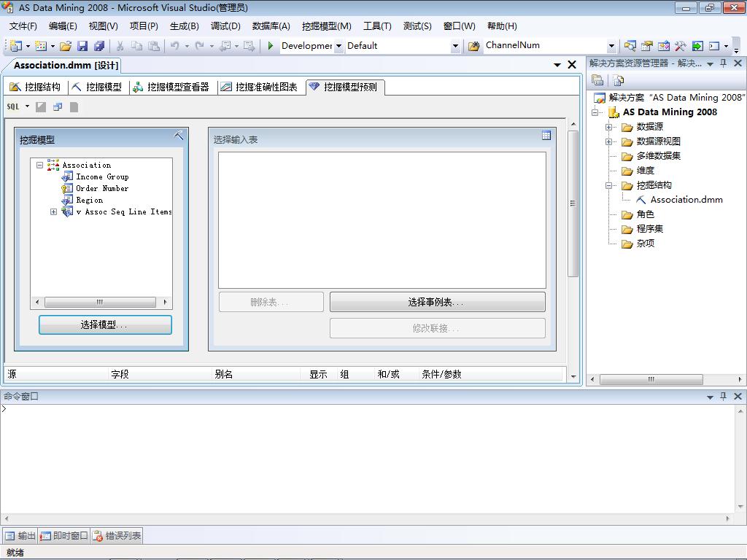Image resolution: width=747 pixels, height=560 pixels.
Task: Open Solution Explorer toolbar icon
Action: click(x=630, y=46)
